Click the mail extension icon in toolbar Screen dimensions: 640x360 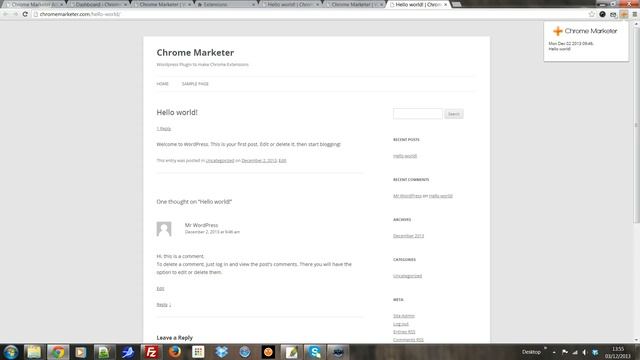[x=613, y=14]
